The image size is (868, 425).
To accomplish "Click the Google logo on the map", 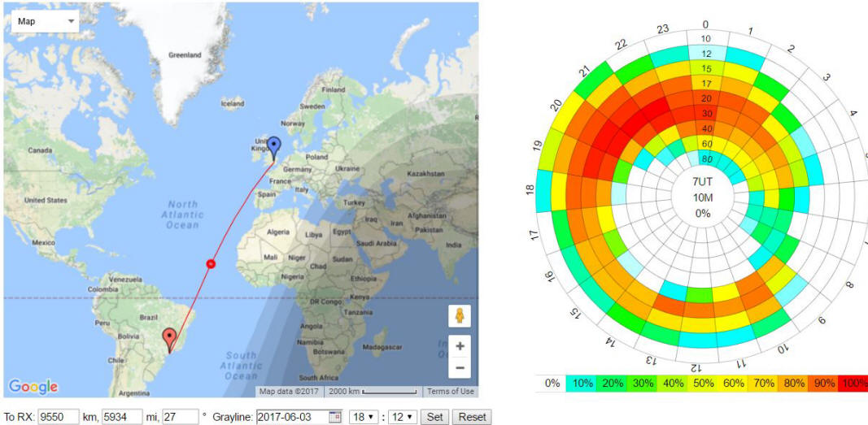I will click(33, 386).
